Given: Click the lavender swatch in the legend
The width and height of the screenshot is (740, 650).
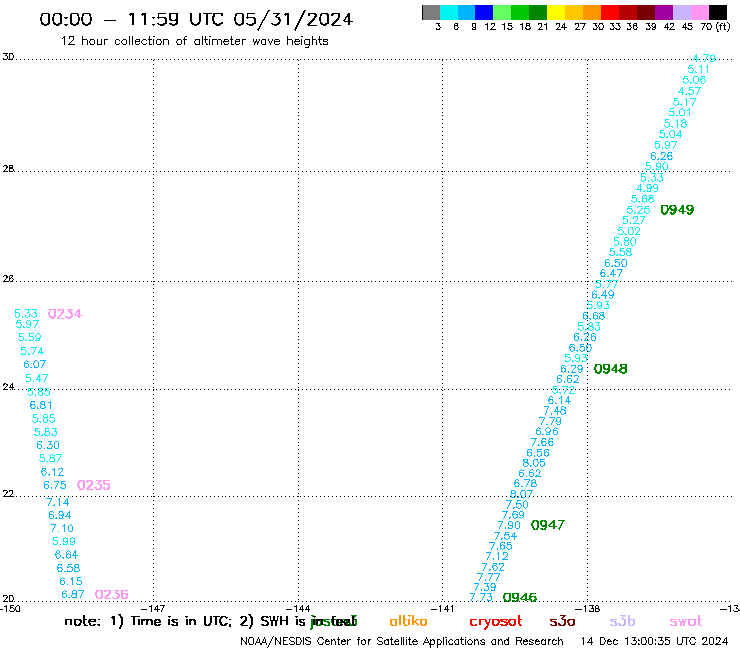Looking at the screenshot, I should (682, 12).
